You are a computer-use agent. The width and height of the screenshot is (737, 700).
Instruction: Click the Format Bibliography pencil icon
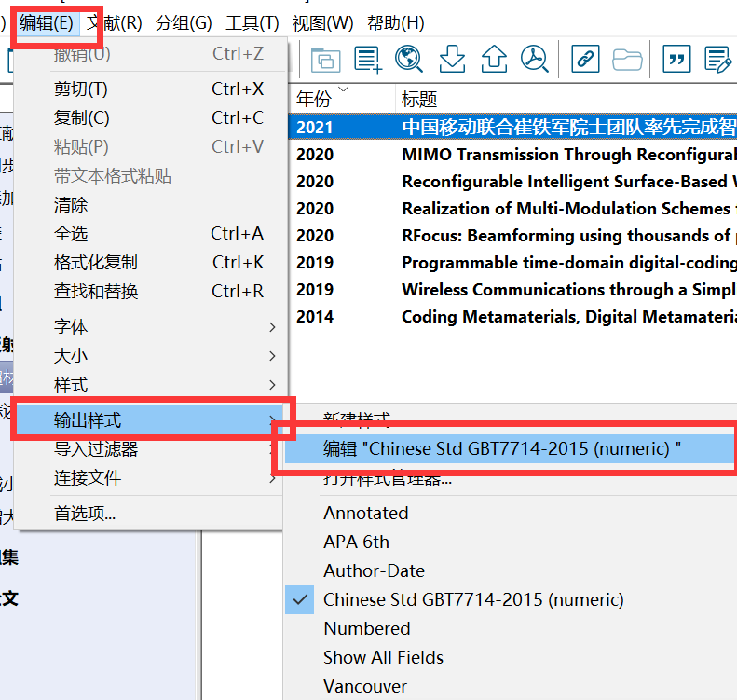[x=718, y=60]
